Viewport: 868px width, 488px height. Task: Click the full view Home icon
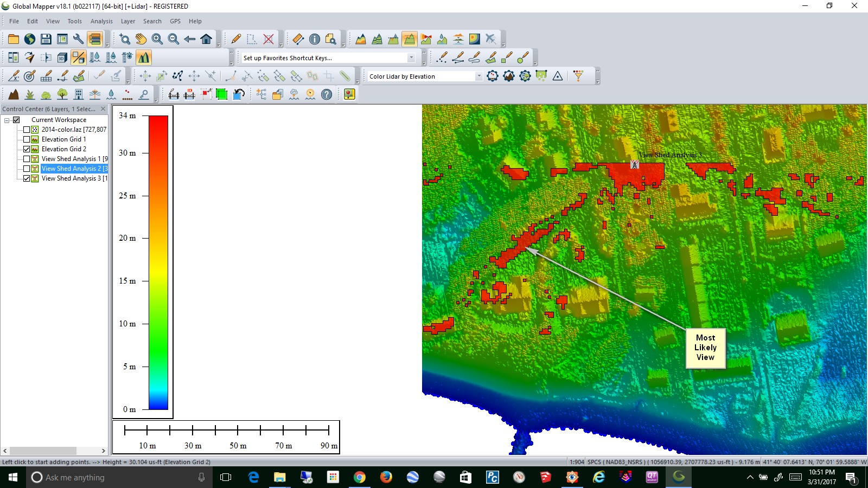(206, 39)
